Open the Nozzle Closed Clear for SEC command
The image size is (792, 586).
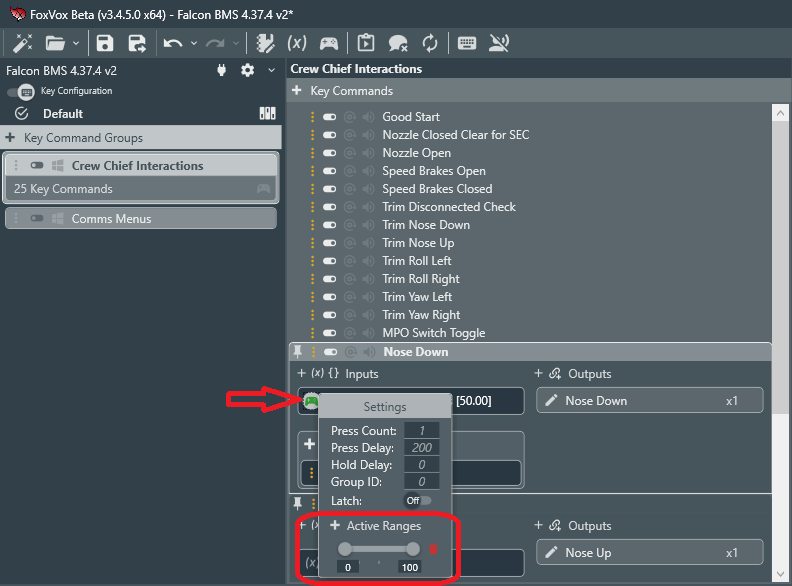[456, 135]
